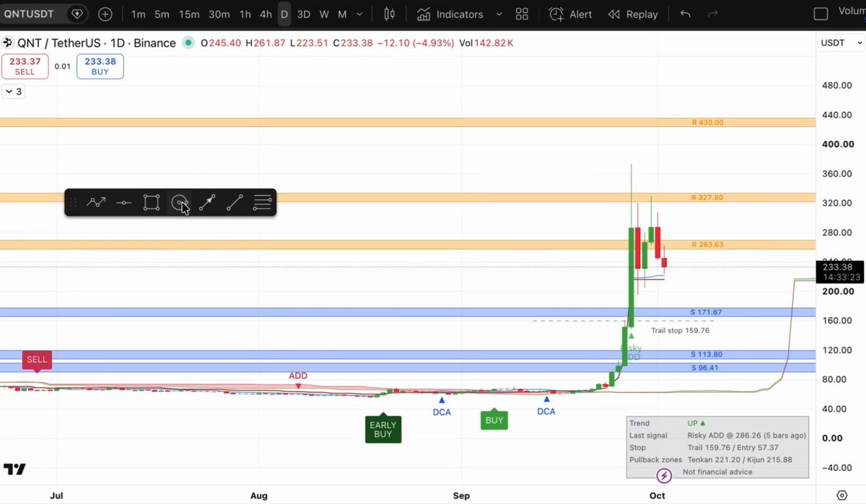Switch to the 4h timeframe

tap(266, 14)
